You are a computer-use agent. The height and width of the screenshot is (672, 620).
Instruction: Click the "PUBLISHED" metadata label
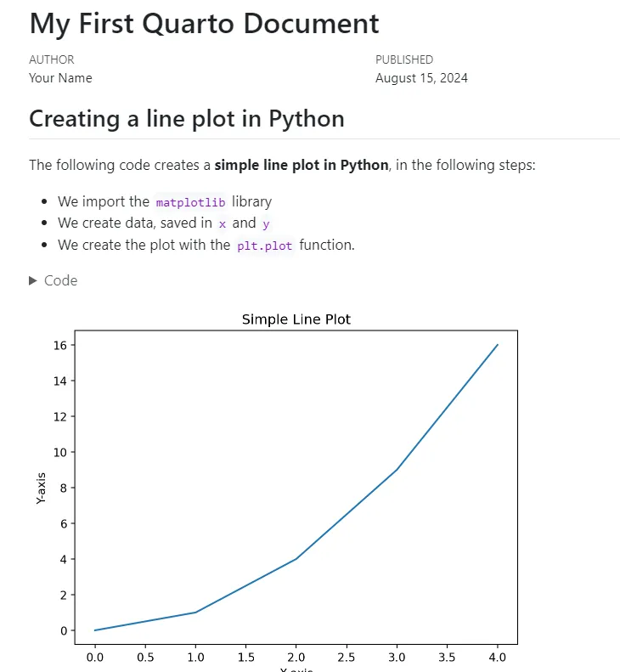[404, 59]
